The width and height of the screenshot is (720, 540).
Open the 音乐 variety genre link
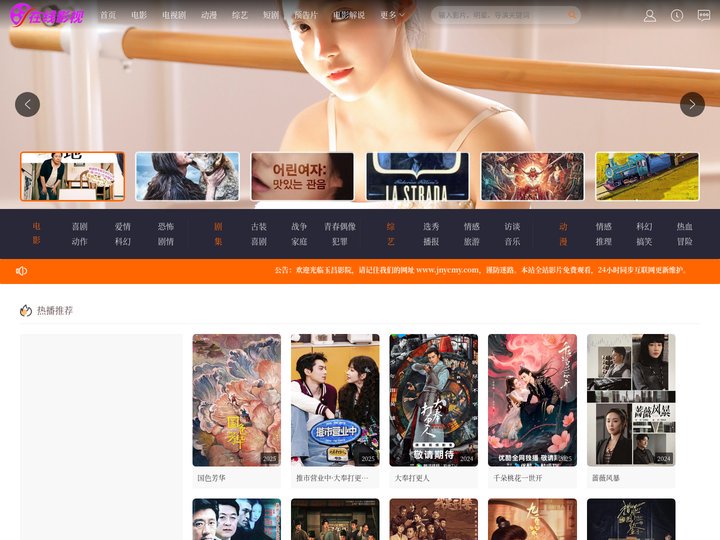click(x=512, y=242)
